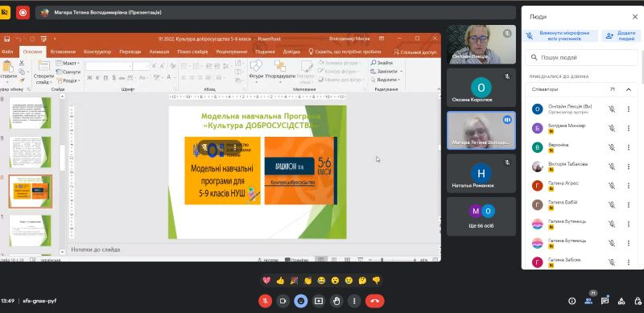Open options for Вероніка
This screenshot has height=313, width=644.
[x=629, y=147]
